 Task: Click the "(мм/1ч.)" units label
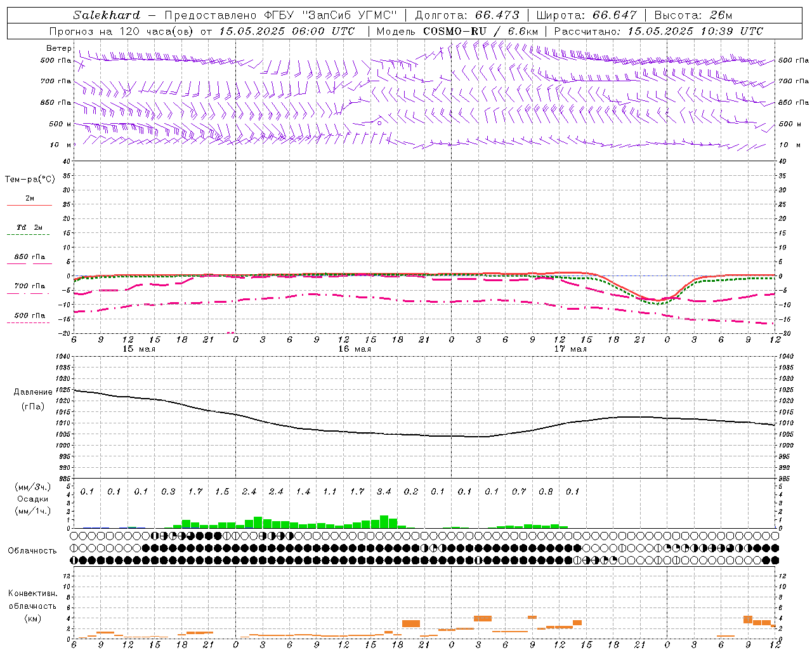click(x=32, y=511)
